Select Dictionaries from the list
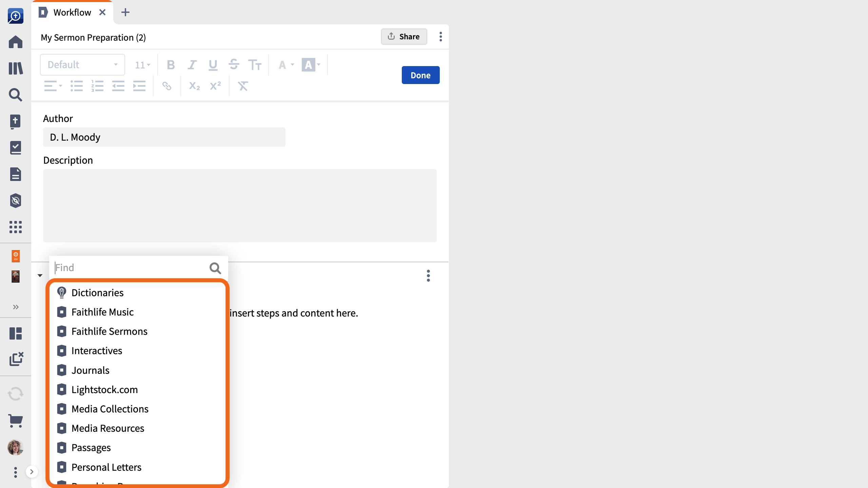868x488 pixels. [x=137, y=293]
